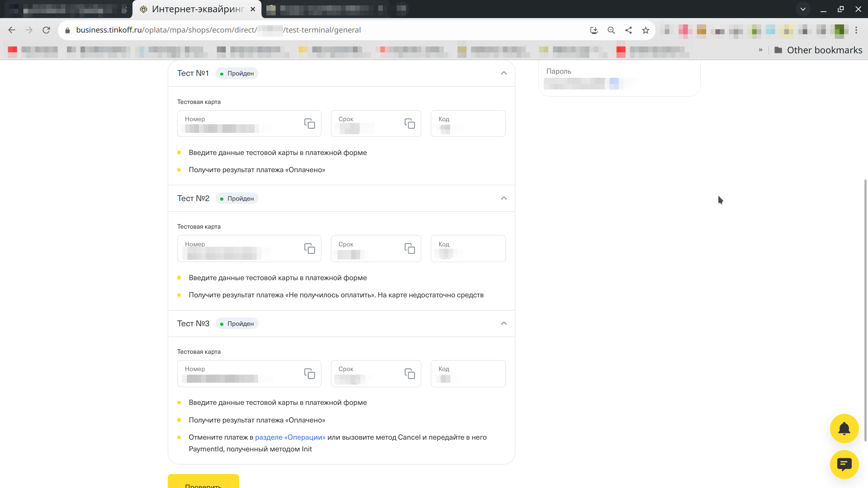
Task: Copy the card number in Тест №1
Action: pyautogui.click(x=309, y=124)
